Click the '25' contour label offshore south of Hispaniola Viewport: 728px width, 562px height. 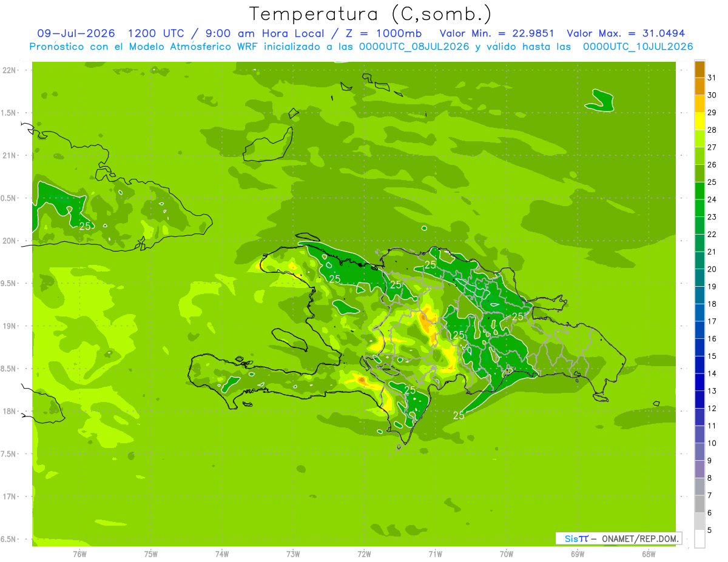(x=459, y=415)
